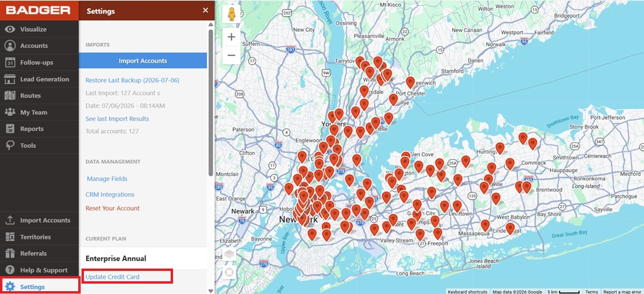This screenshot has width=644, height=294.
Task: Click Restore Last Backup link
Action: tap(132, 80)
